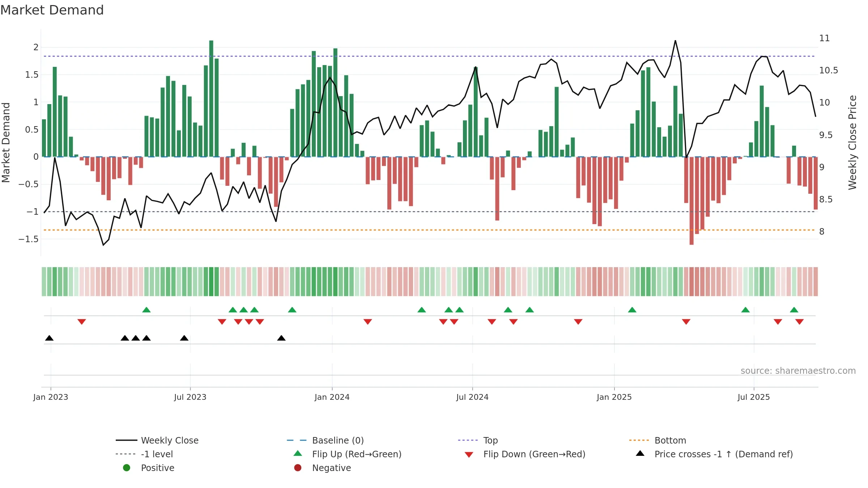Click the Weekly Close black line legend icon
This screenshot has height=488, width=868.
(x=126, y=440)
